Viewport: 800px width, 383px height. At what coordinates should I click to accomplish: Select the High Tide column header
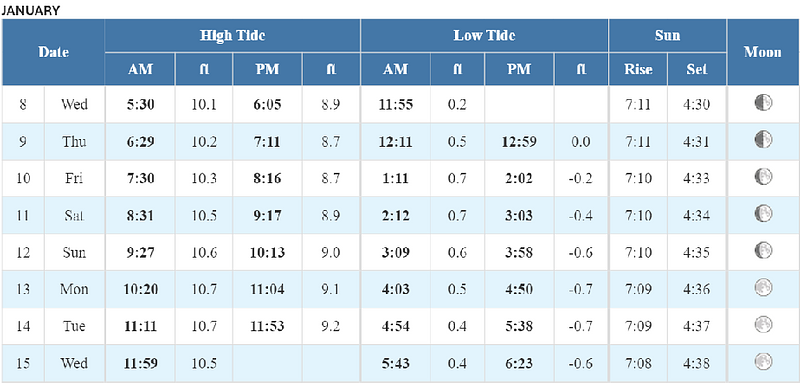coord(233,36)
